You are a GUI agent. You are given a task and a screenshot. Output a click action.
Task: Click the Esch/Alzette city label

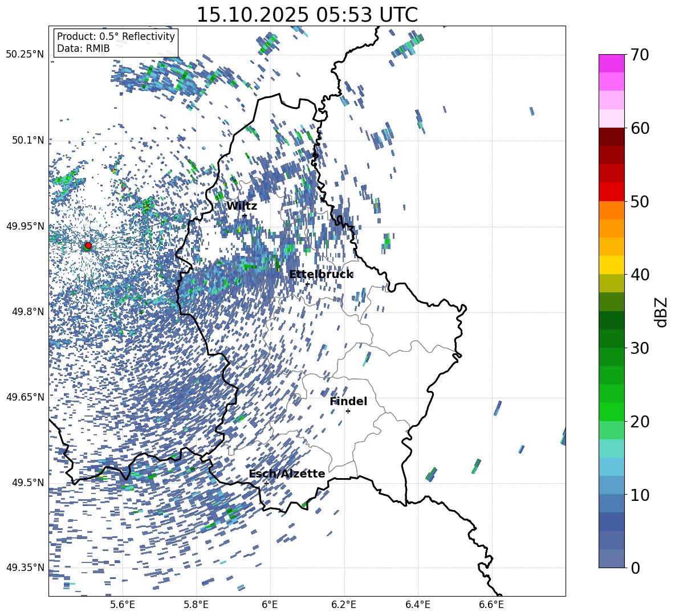(287, 474)
